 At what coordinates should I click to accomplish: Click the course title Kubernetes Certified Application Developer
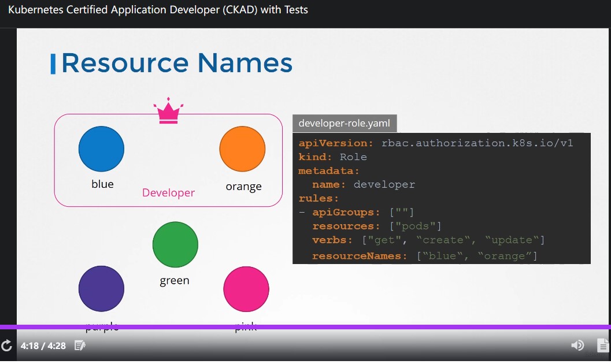click(x=158, y=10)
